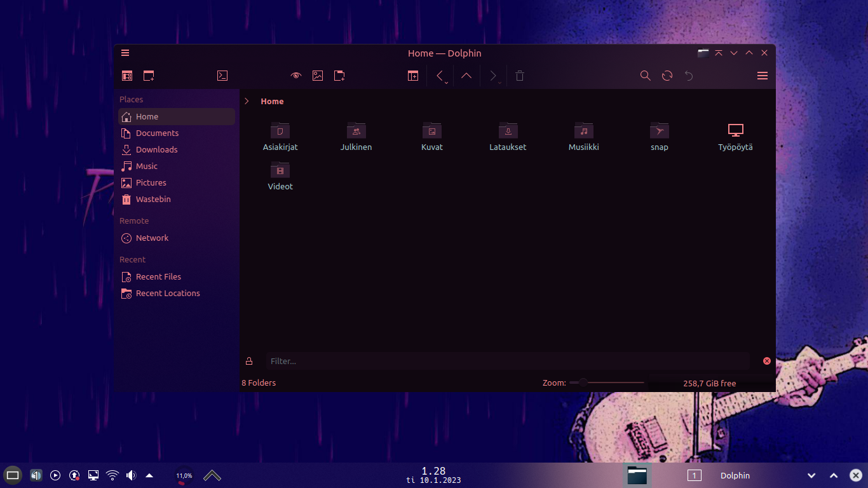Select the Työpöytä desktop folder

pos(735,137)
